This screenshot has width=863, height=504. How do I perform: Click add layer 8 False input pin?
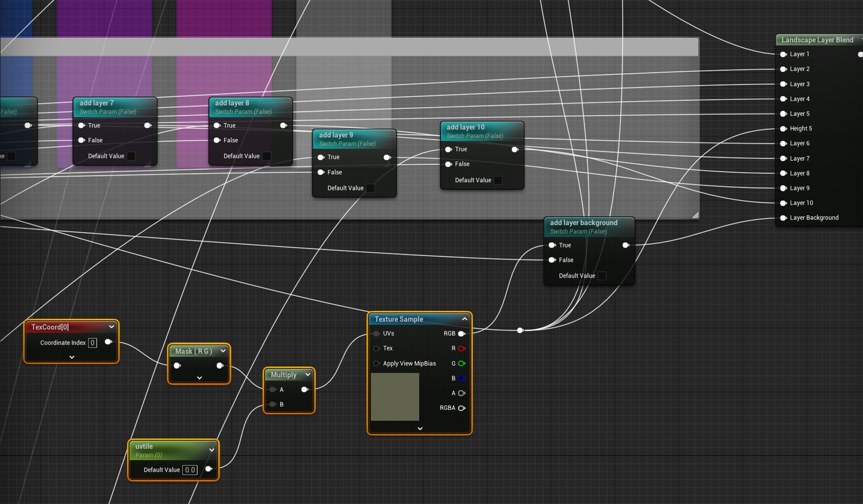coord(217,140)
